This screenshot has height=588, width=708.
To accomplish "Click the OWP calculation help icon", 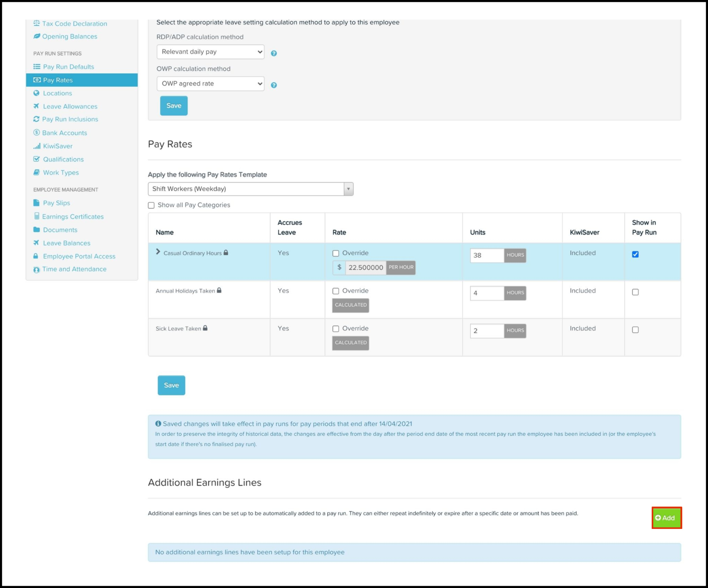I will click(274, 85).
